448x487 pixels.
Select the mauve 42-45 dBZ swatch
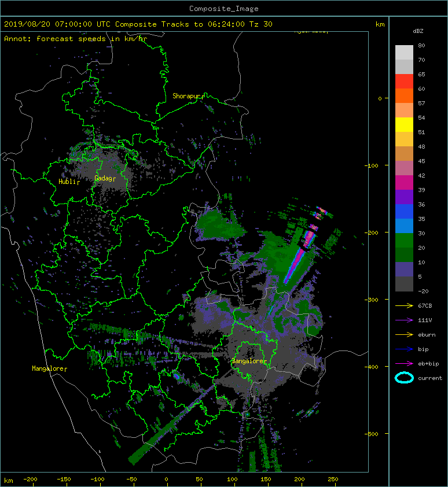pyautogui.click(x=404, y=168)
